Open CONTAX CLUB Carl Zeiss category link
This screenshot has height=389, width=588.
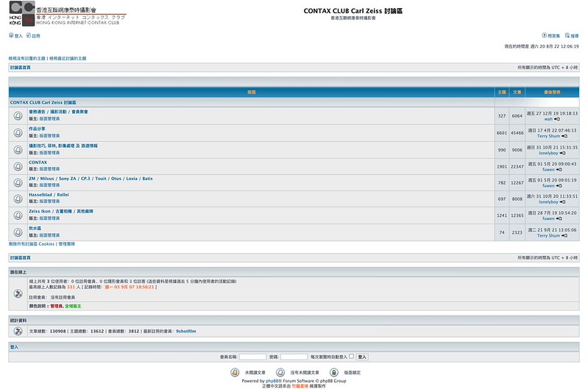(x=43, y=102)
